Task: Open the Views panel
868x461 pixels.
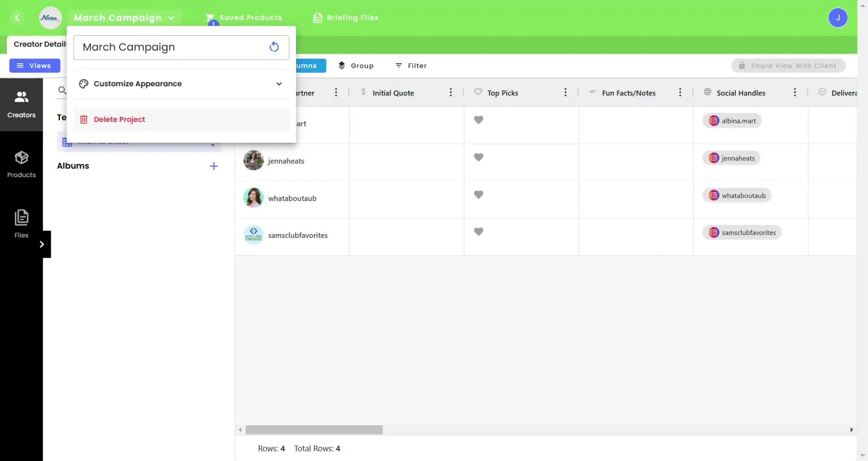Action: [34, 66]
